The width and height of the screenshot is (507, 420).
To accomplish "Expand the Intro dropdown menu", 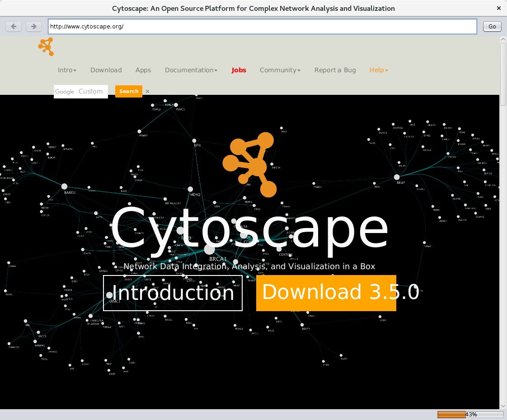I will (x=67, y=70).
